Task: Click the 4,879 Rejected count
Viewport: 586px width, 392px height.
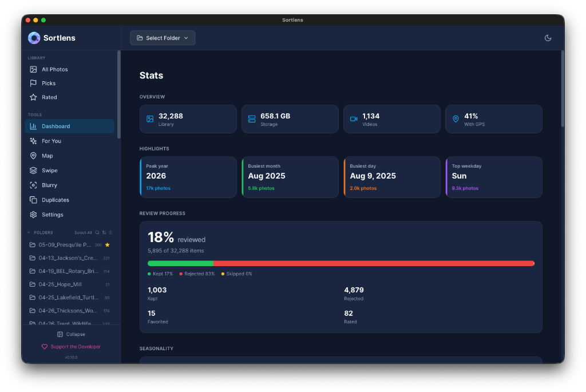Action: (x=354, y=290)
